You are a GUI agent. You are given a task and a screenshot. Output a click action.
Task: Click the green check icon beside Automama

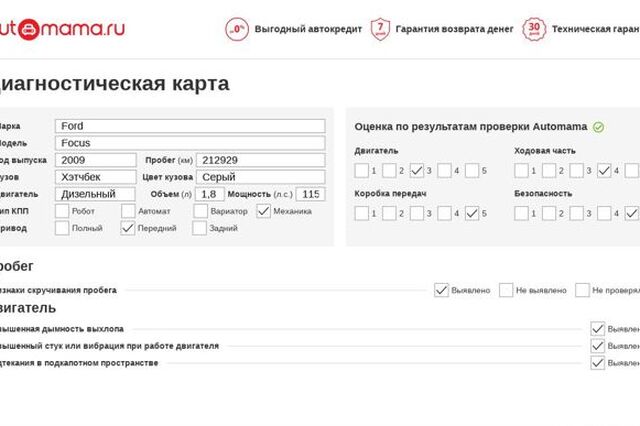click(x=598, y=127)
